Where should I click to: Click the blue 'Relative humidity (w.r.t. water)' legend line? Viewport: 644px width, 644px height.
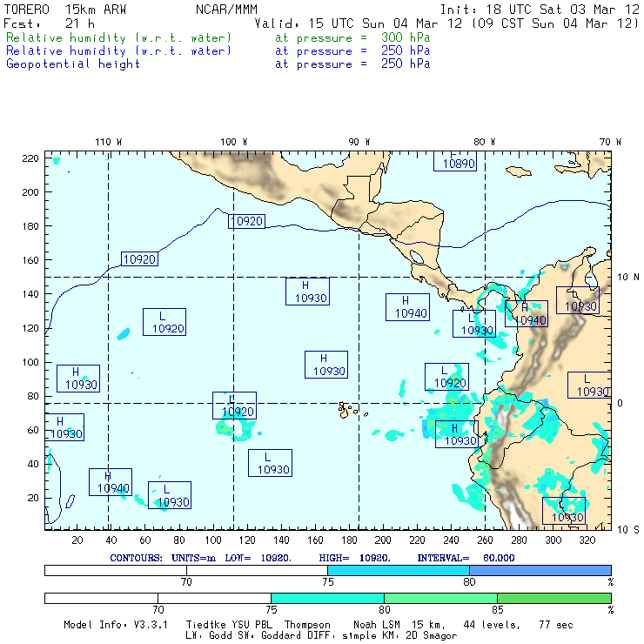[118, 51]
